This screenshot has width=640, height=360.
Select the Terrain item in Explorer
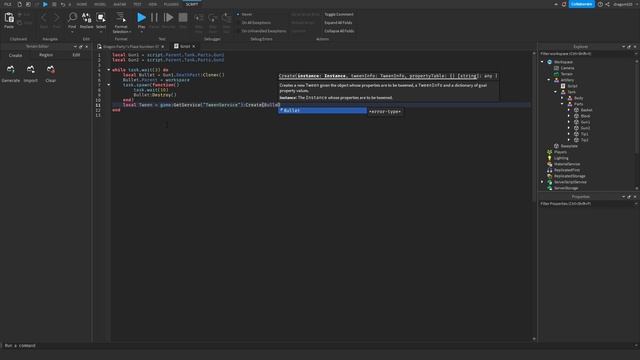click(x=567, y=74)
